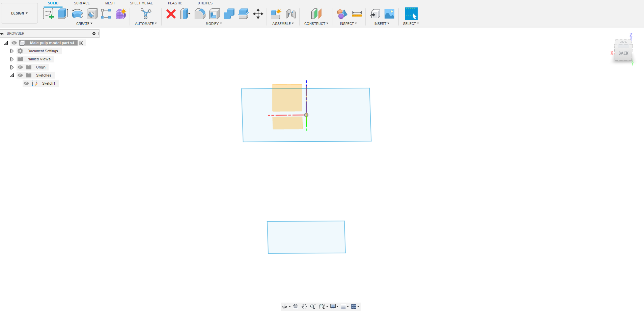
Task: Click the Zoom Window icon
Action: tap(322, 307)
